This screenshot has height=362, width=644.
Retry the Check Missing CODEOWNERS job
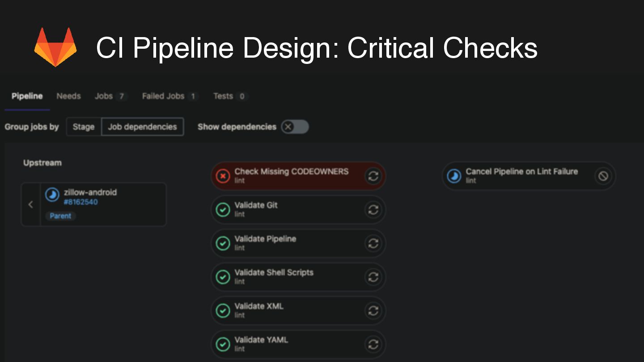pos(373,176)
